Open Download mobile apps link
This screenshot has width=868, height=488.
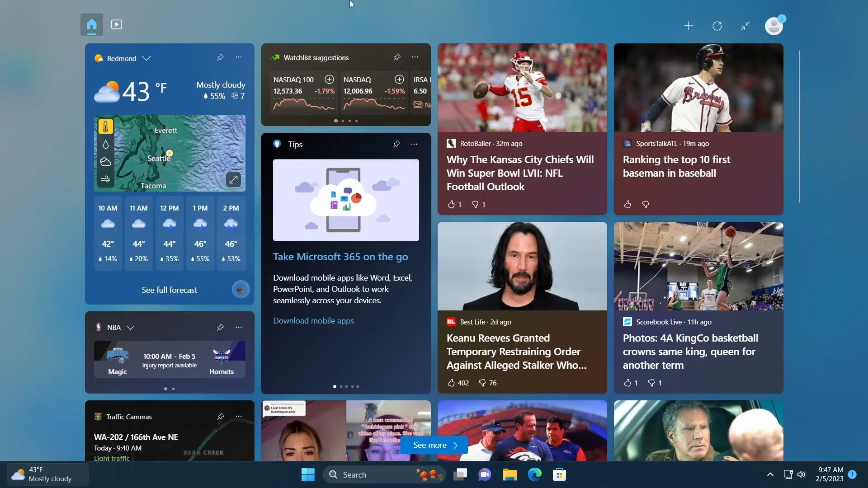314,320
